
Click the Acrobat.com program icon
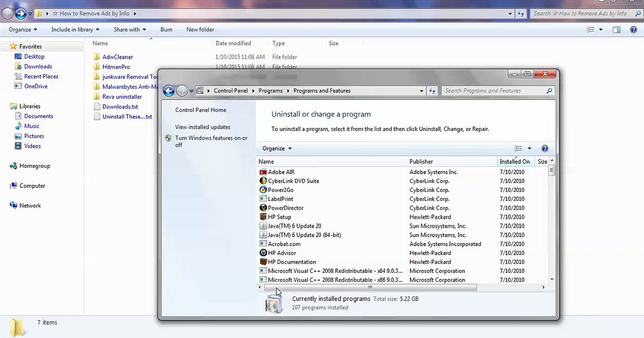coord(263,244)
